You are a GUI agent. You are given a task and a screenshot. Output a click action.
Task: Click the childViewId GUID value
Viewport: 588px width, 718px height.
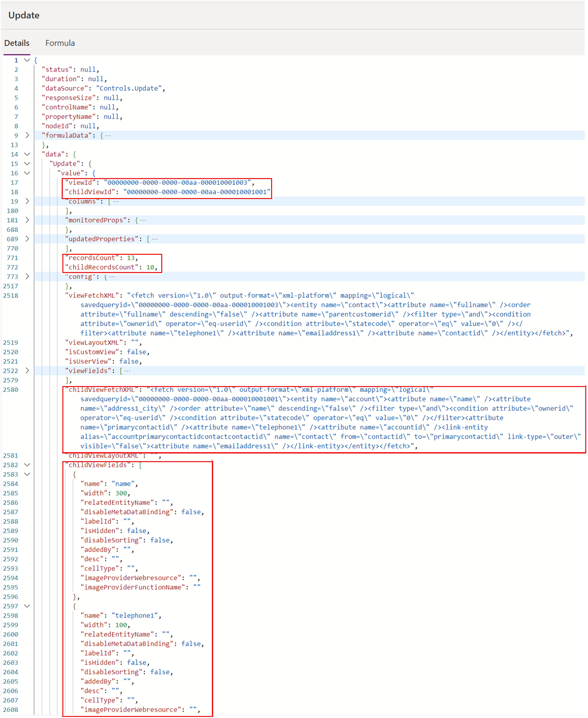point(197,192)
